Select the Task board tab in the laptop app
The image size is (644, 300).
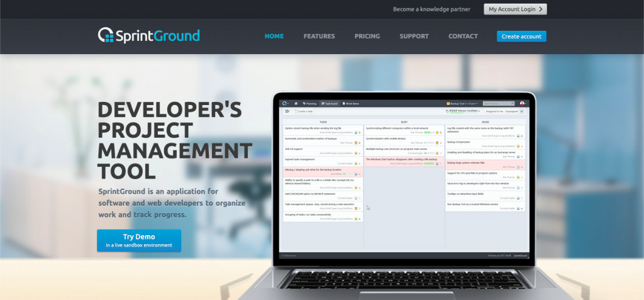click(330, 104)
